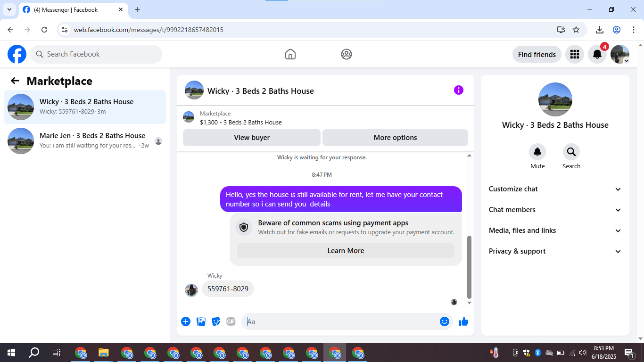Open the Windows notification center
Image resolution: width=644 pixels, height=362 pixels.
[x=629, y=353]
